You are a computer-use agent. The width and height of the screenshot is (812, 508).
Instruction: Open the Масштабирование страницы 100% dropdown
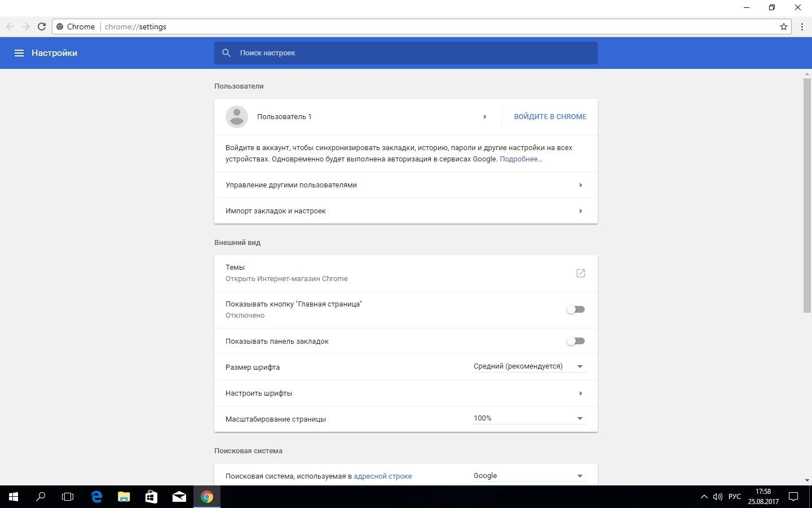(529, 419)
